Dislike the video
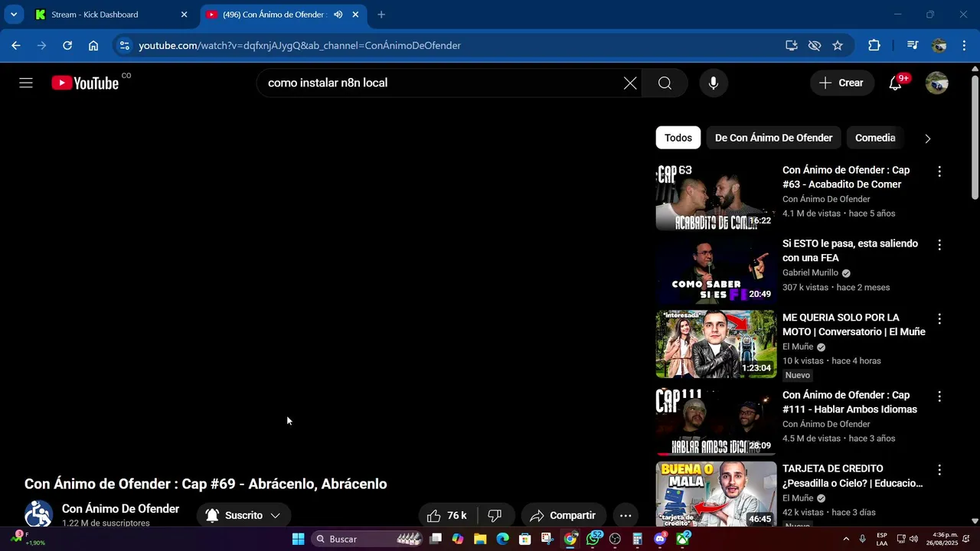 pos(495,516)
